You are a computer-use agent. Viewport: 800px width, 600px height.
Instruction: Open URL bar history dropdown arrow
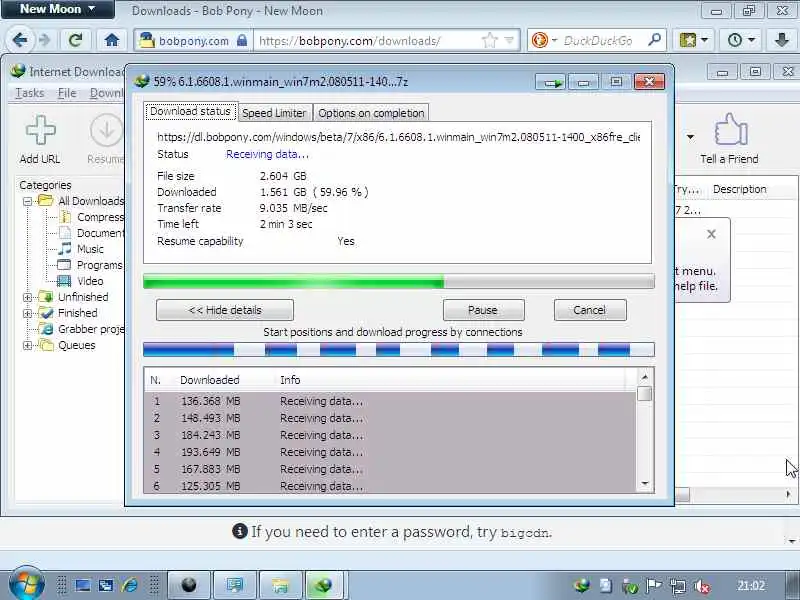pos(509,40)
